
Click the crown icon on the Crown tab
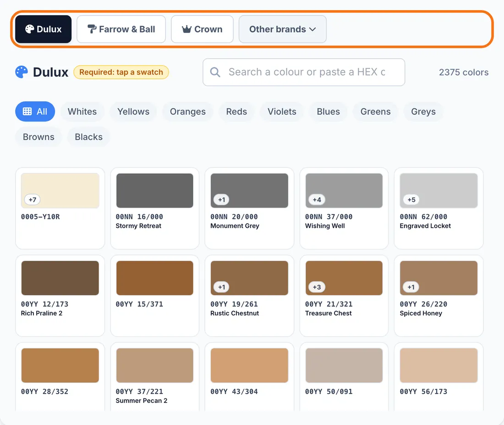click(187, 29)
